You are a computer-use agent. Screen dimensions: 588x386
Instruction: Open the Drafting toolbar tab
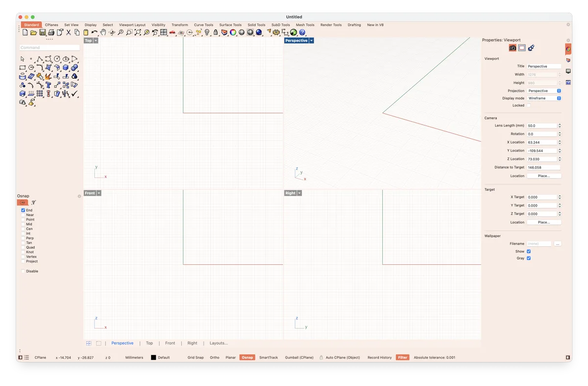click(354, 25)
